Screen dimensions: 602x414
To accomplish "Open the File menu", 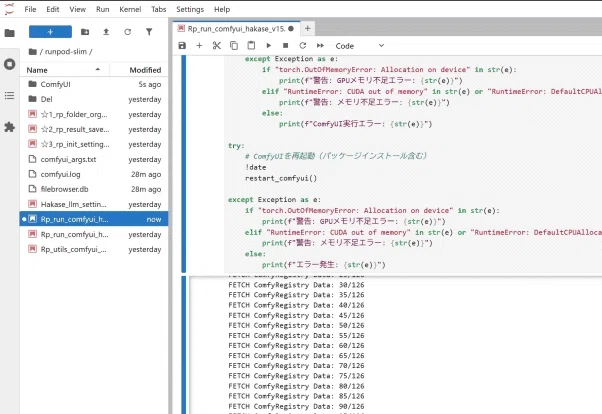I will coord(30,9).
